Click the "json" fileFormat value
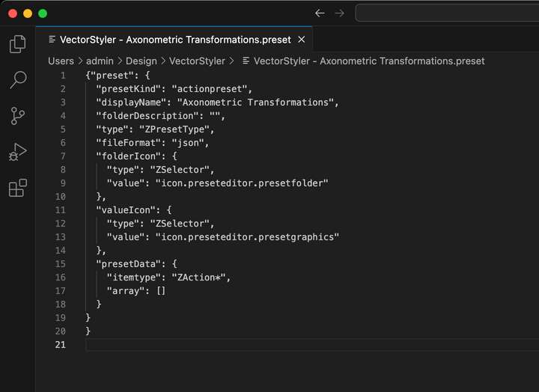The height and width of the screenshot is (392, 539). click(x=188, y=143)
